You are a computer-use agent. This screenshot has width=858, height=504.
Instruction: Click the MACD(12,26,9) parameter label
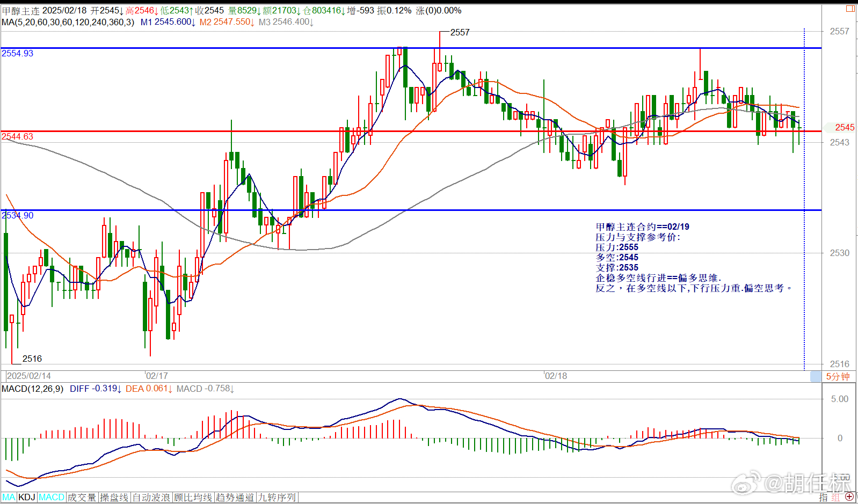pos(32,389)
